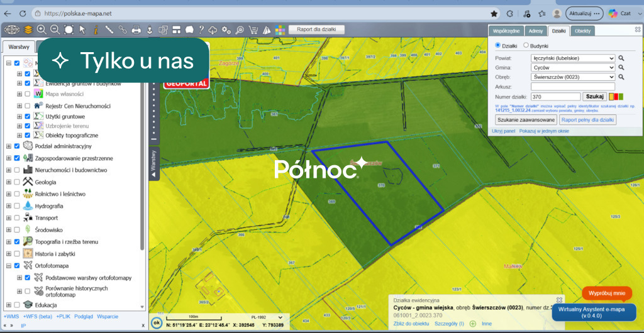
Task: Open the Obręb dropdown Świerszczów (0023)
Action: (x=573, y=77)
